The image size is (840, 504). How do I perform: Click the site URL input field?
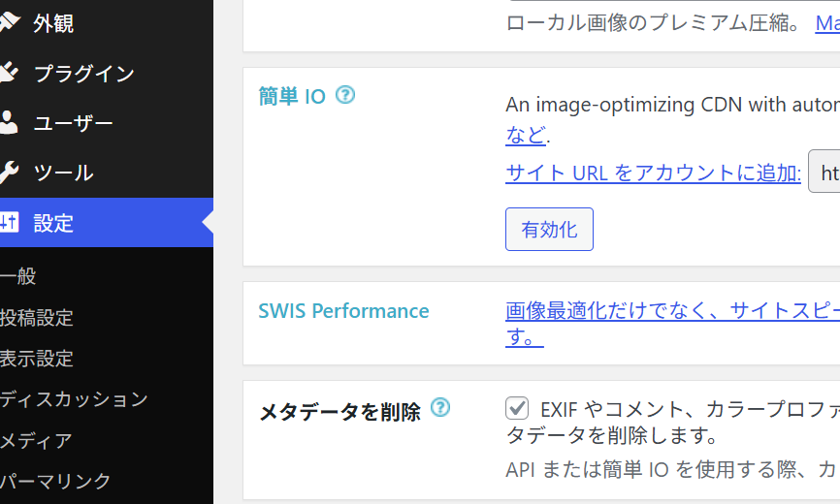826,173
